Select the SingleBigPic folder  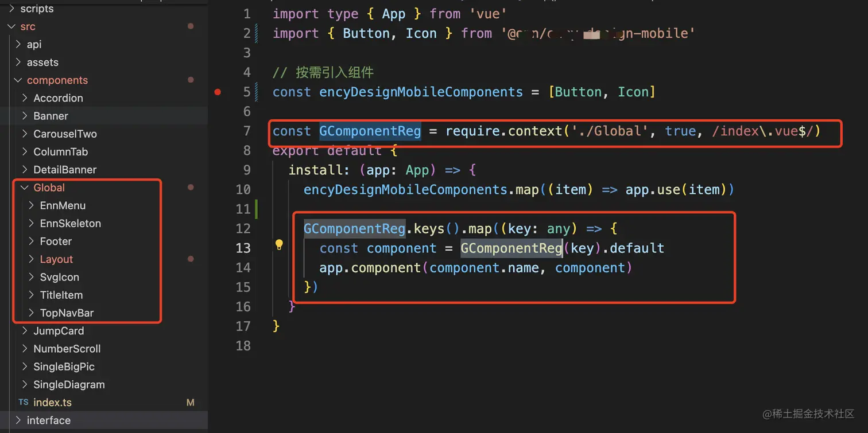click(64, 367)
